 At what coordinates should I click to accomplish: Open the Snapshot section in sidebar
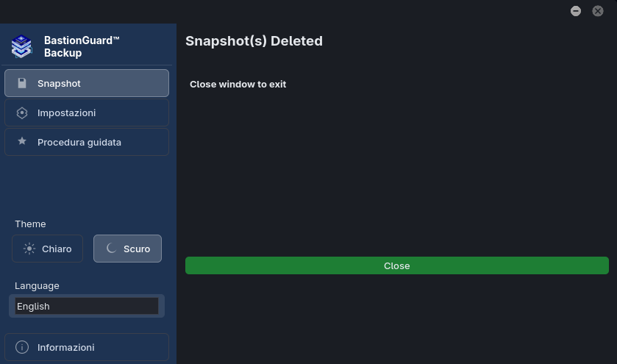coord(87,83)
